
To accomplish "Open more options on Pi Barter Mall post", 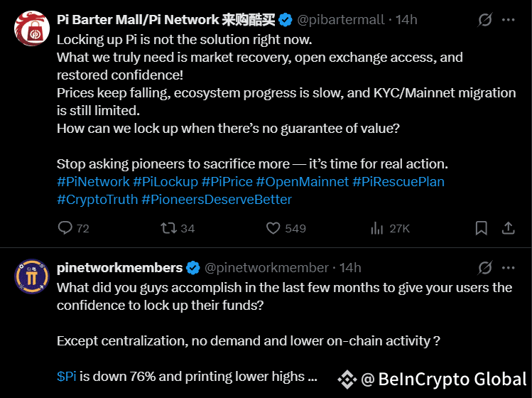I will coord(509,20).
